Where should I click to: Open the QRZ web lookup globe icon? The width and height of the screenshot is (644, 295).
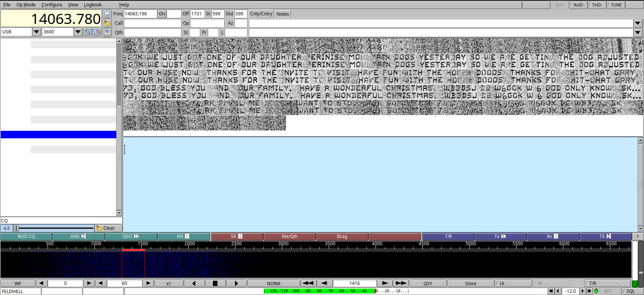pyautogui.click(x=107, y=14)
